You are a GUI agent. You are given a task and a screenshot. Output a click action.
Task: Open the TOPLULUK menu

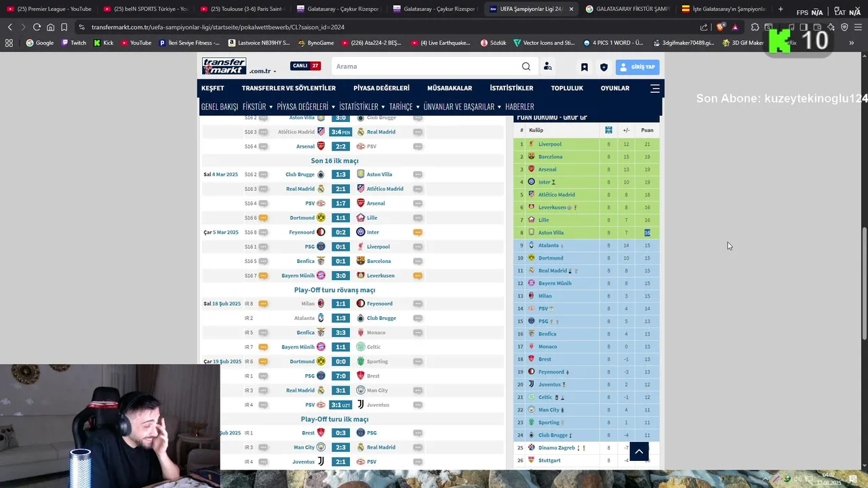(x=567, y=88)
